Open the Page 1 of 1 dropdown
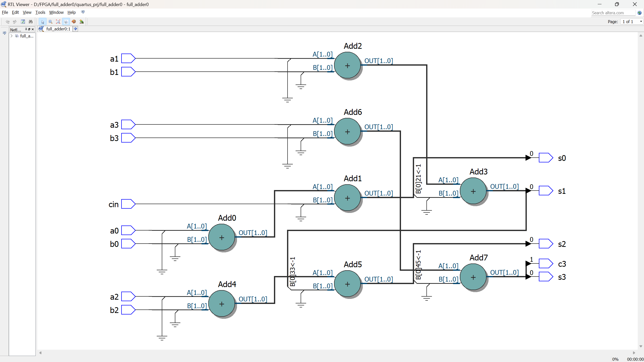 [632, 22]
